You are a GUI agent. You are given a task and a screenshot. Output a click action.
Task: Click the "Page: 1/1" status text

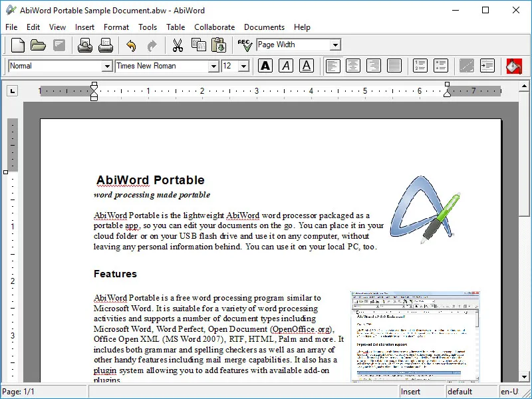19,392
